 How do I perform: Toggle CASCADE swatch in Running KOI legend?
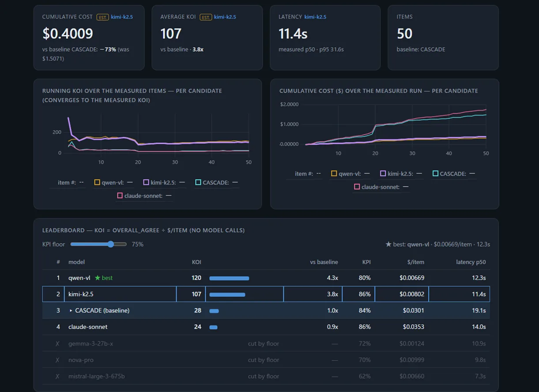[x=198, y=182]
